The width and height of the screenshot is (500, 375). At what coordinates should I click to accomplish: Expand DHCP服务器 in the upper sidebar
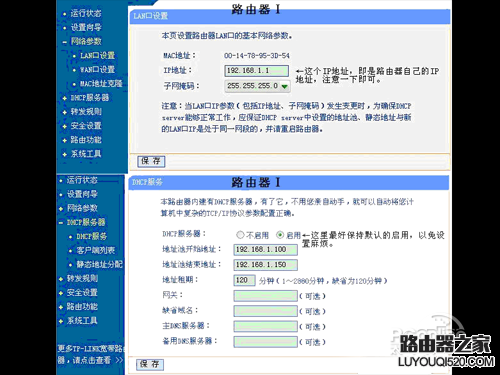coord(90,98)
